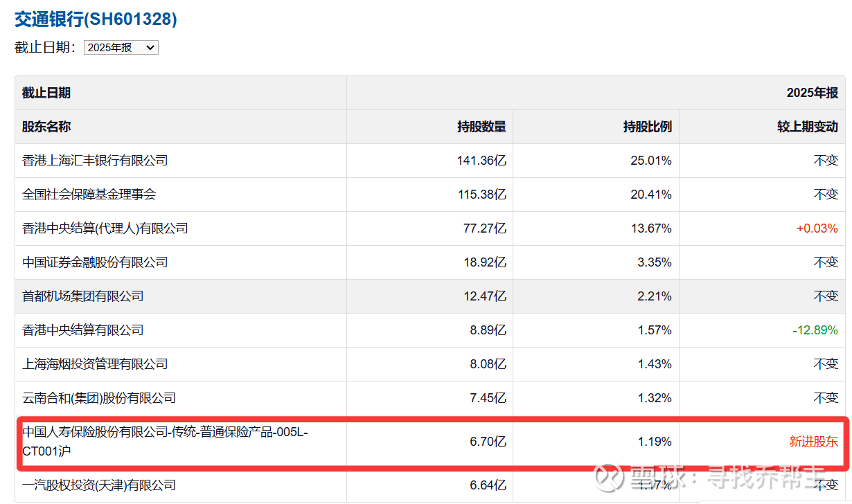Select shareholder 中国证券金融股份有限公司

point(95,262)
